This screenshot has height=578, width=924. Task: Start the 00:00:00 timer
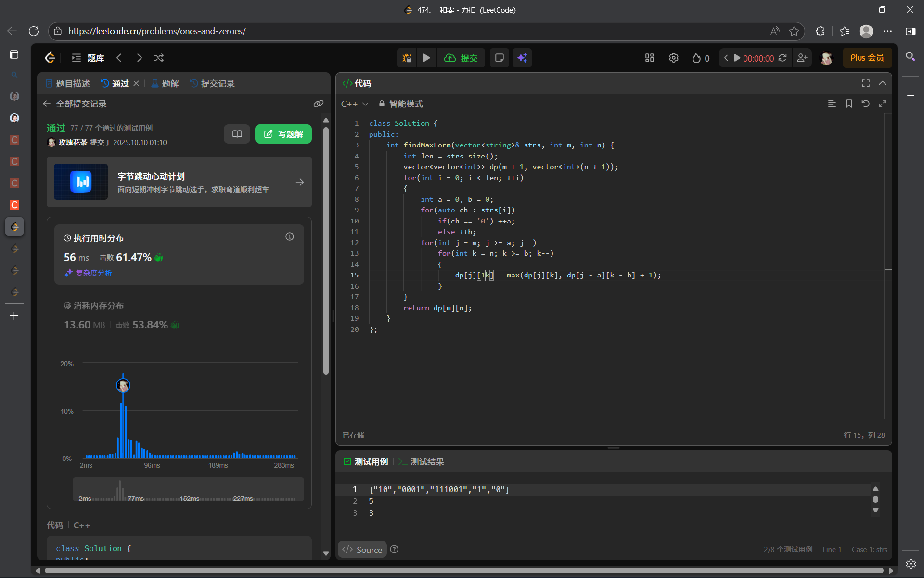point(737,58)
